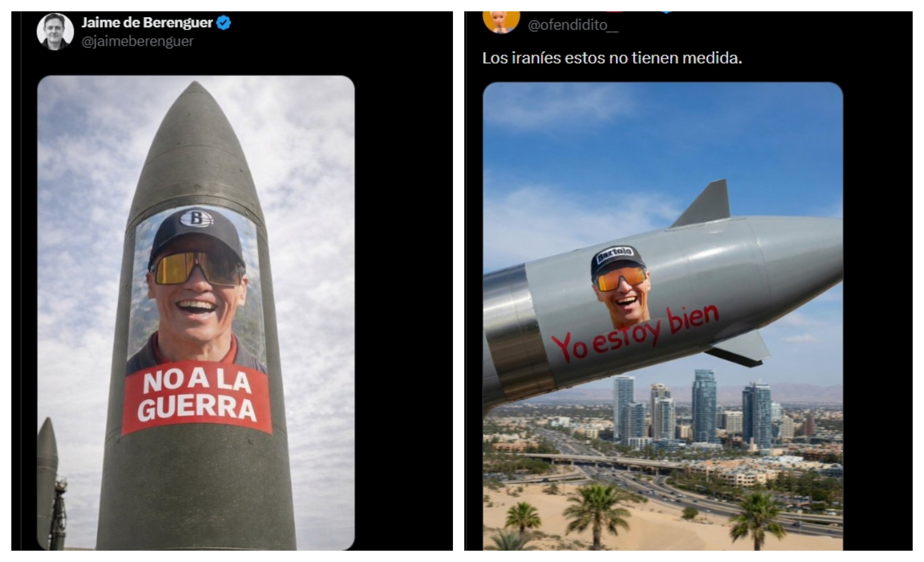
Task: Open Jaime de Berenguer's profile avatar
Action: pyautogui.click(x=55, y=31)
